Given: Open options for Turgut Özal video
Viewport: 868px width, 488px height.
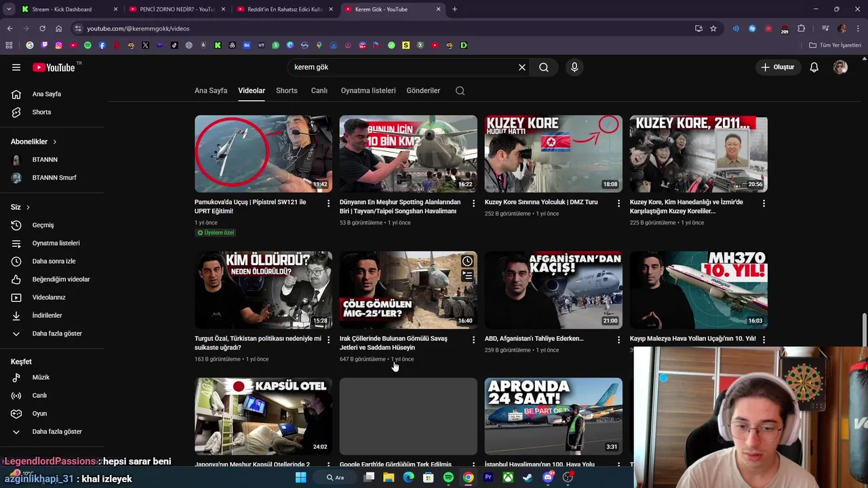Looking at the screenshot, I should pyautogui.click(x=328, y=340).
